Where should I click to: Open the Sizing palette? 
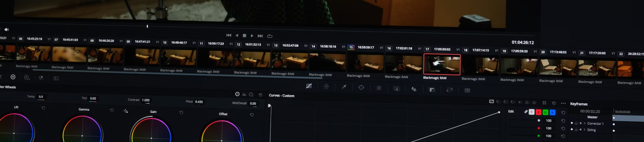[450, 90]
